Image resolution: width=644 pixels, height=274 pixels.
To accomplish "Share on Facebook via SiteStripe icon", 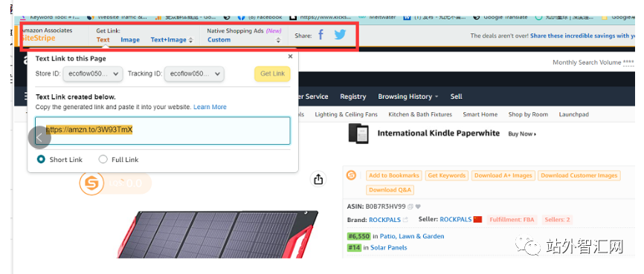I will point(321,36).
